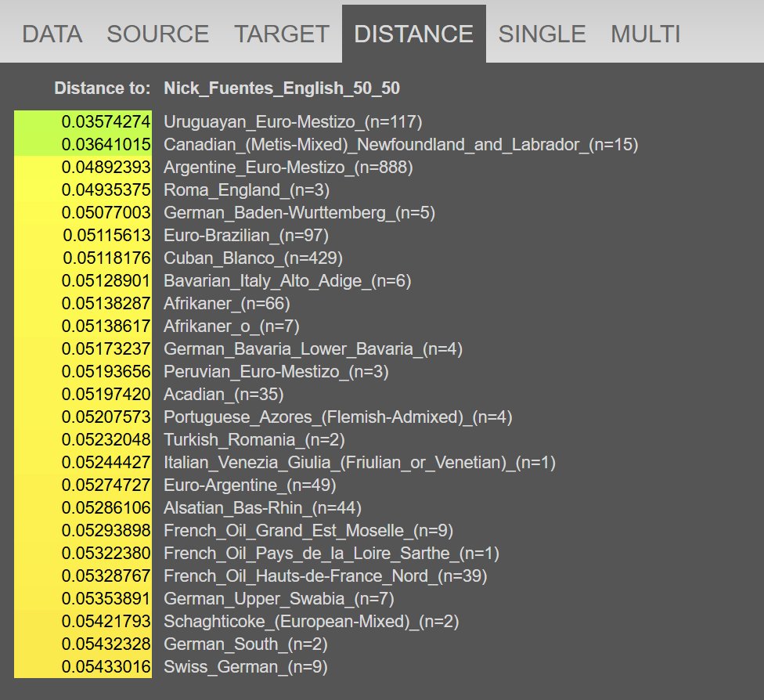Select the DISTANCE tab
The width and height of the screenshot is (764, 700).
tap(413, 34)
